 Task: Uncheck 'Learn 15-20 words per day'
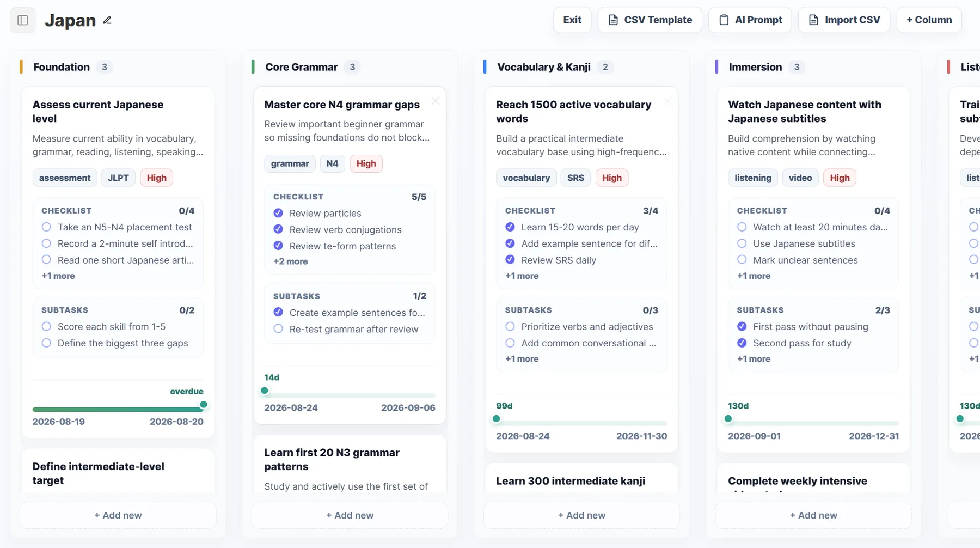pyautogui.click(x=510, y=227)
